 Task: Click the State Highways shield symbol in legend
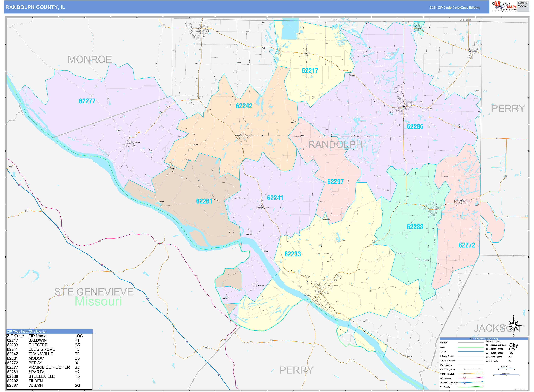tap(464, 374)
